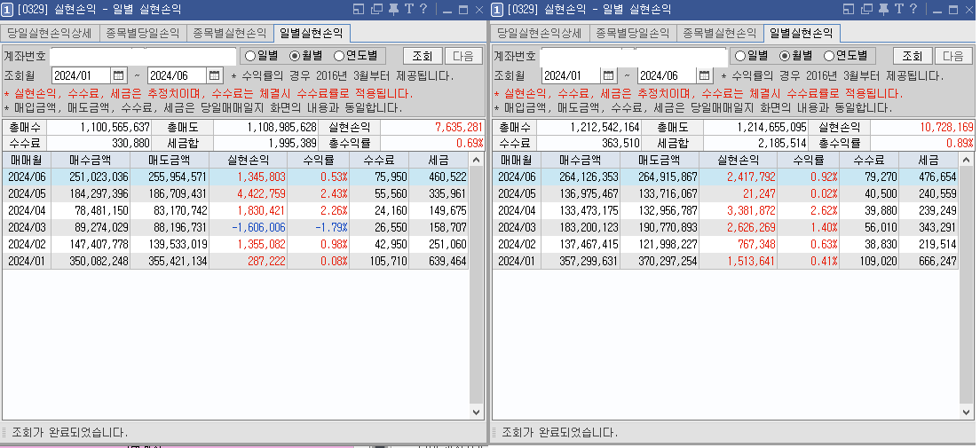Select the cell showing 21,247
The height and width of the screenshot is (448, 980).
pos(739,193)
